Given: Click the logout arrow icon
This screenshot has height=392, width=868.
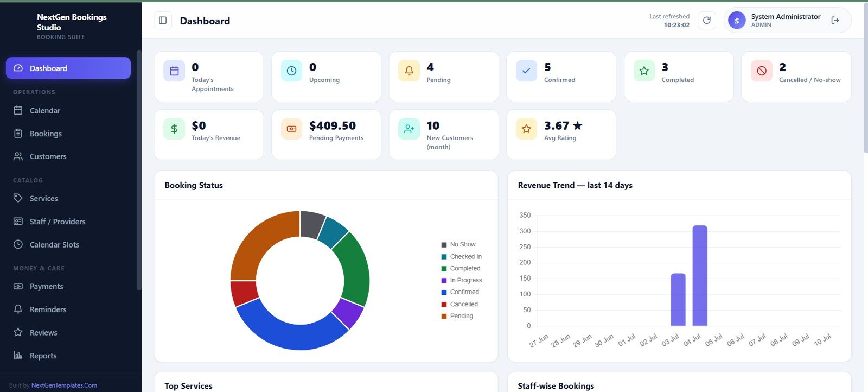Looking at the screenshot, I should 835,21.
